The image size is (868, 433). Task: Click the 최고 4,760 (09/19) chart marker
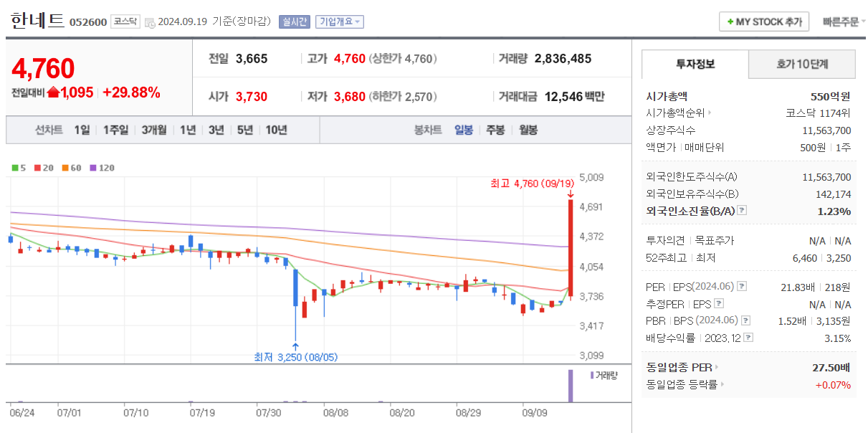tap(533, 184)
